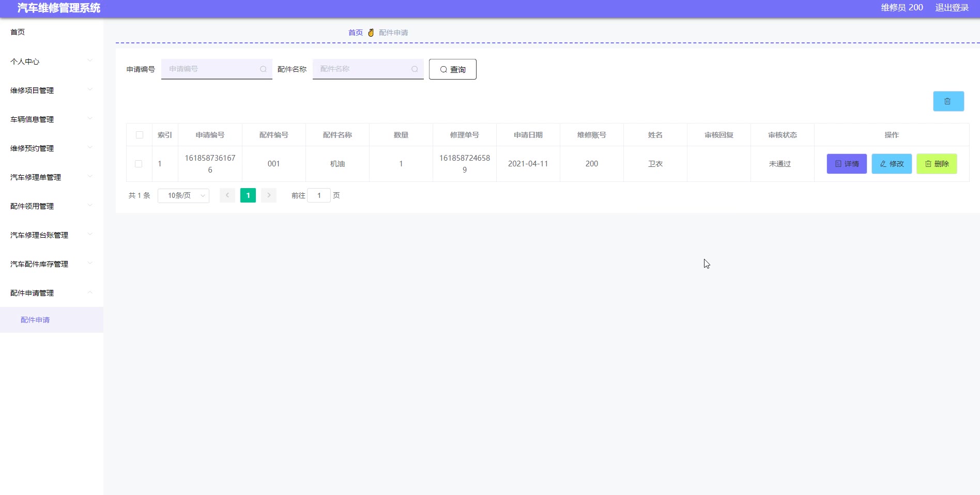The height and width of the screenshot is (495, 980).
Task: Click 配件申请 breadcrumb text
Action: 393,33
